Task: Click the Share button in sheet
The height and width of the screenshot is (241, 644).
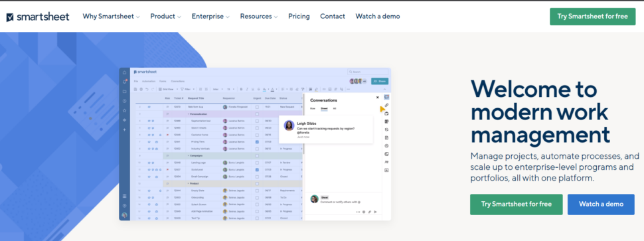Action: pyautogui.click(x=380, y=81)
